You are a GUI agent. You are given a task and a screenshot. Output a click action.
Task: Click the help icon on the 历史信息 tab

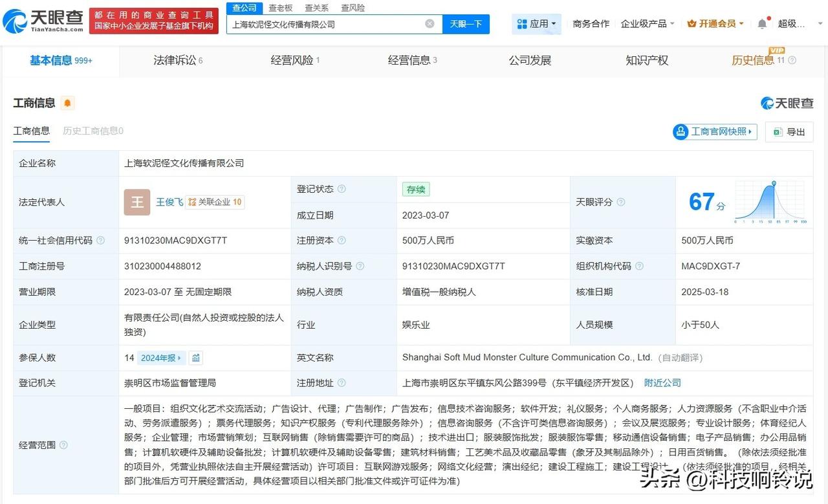(792, 60)
